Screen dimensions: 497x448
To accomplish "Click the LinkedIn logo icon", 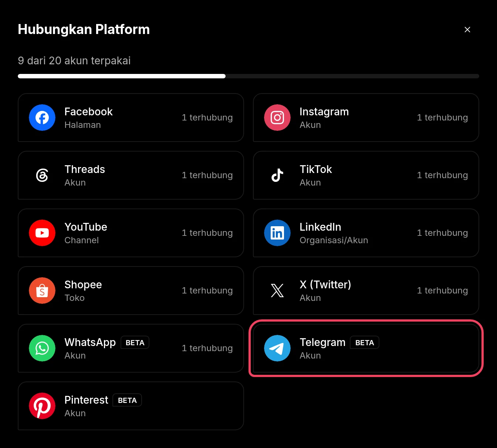I will (x=277, y=233).
